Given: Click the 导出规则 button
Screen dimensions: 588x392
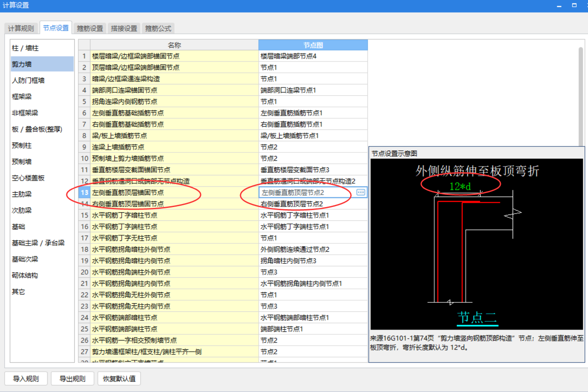Looking at the screenshot, I should [x=72, y=379].
